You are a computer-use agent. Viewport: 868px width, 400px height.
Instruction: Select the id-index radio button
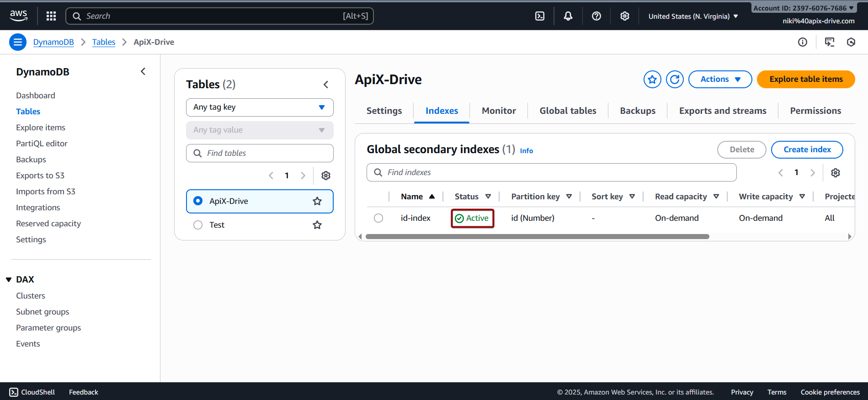pos(378,218)
